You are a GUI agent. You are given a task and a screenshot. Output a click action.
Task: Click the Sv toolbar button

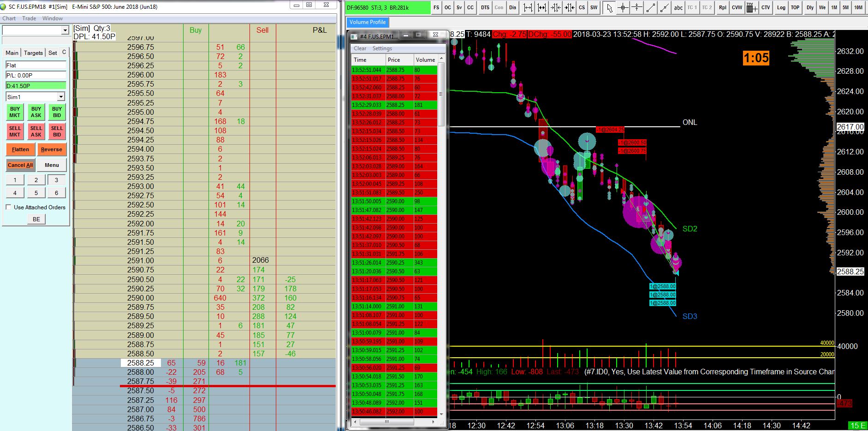coord(459,7)
